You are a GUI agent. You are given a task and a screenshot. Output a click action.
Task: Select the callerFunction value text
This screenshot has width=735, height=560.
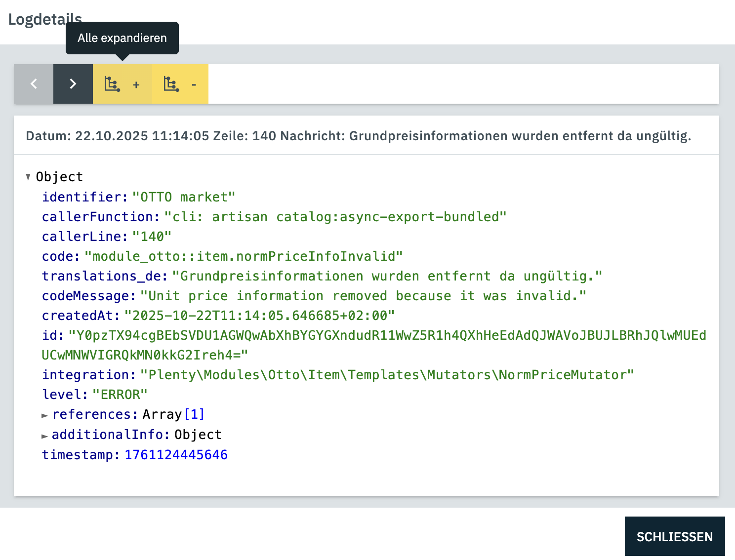pyautogui.click(x=335, y=217)
